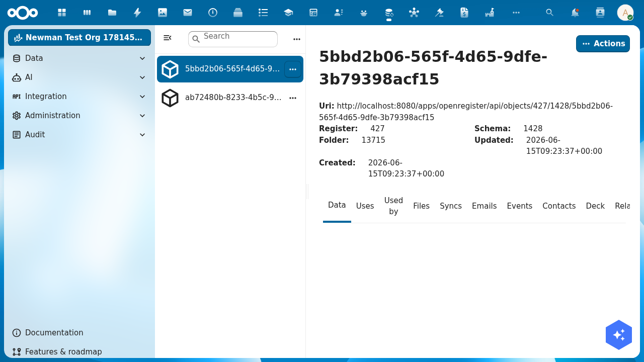Image resolution: width=644 pixels, height=362 pixels.
Task: Open the dollar invoice document icon
Action: coord(464,13)
